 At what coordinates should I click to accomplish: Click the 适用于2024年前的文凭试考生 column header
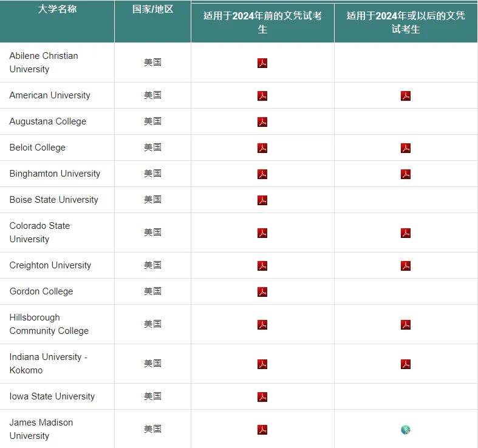262,23
